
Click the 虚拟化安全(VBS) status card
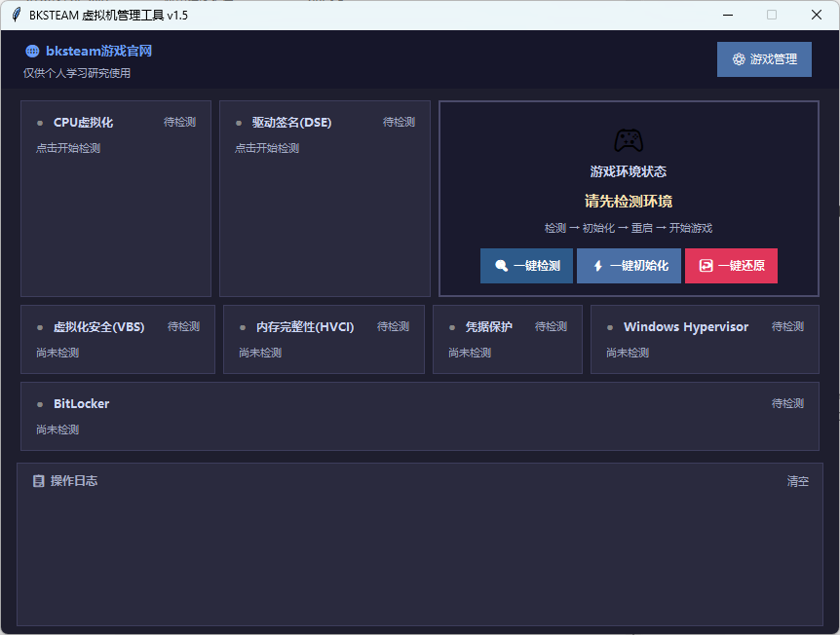click(x=117, y=340)
